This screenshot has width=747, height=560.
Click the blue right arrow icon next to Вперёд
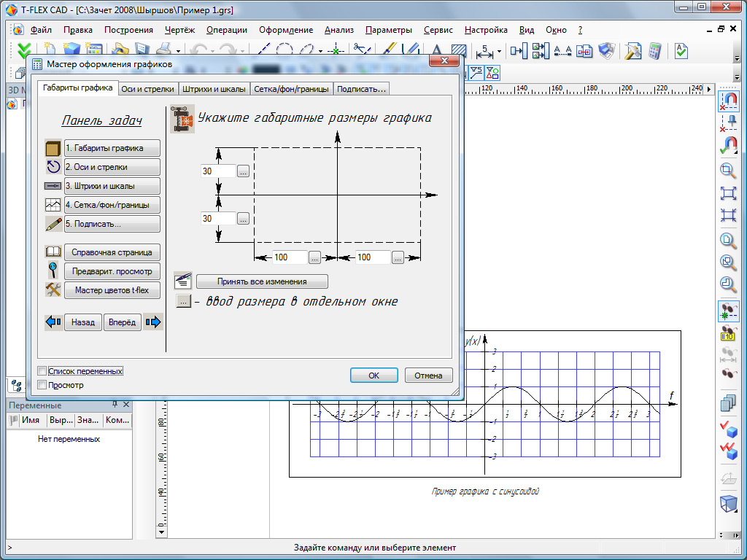pos(153,322)
